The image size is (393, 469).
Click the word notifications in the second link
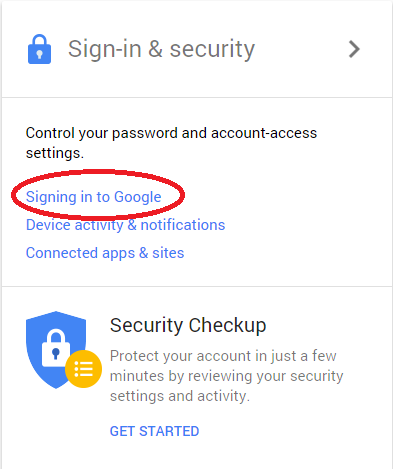pyautogui.click(x=183, y=225)
